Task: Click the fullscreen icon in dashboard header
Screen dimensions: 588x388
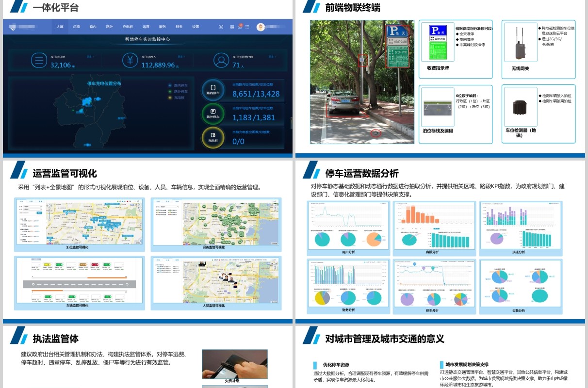Action: tap(221, 27)
